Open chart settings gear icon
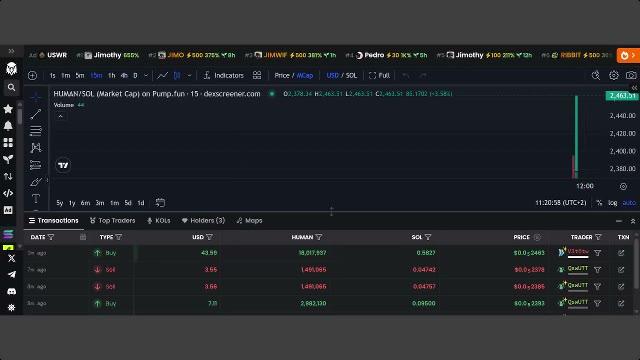 pos(613,76)
